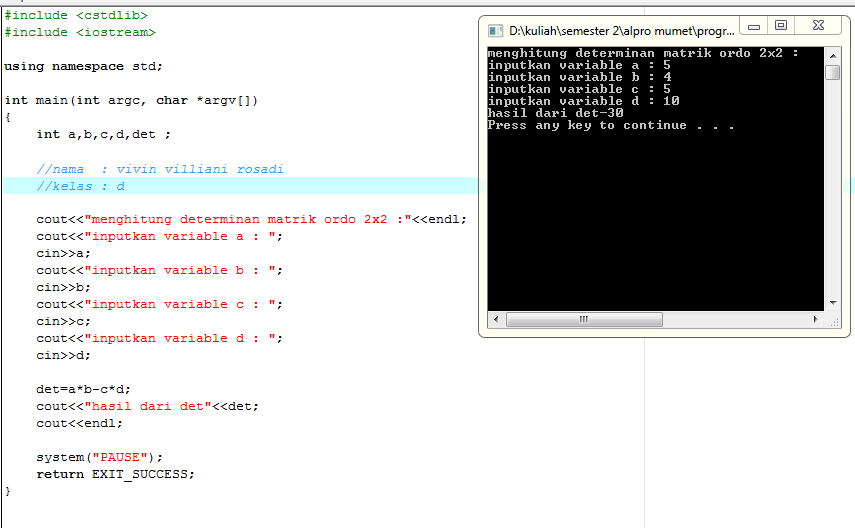This screenshot has height=528, width=855.
Task: Click the console vertical scrollbar up arrow
Action: click(833, 56)
